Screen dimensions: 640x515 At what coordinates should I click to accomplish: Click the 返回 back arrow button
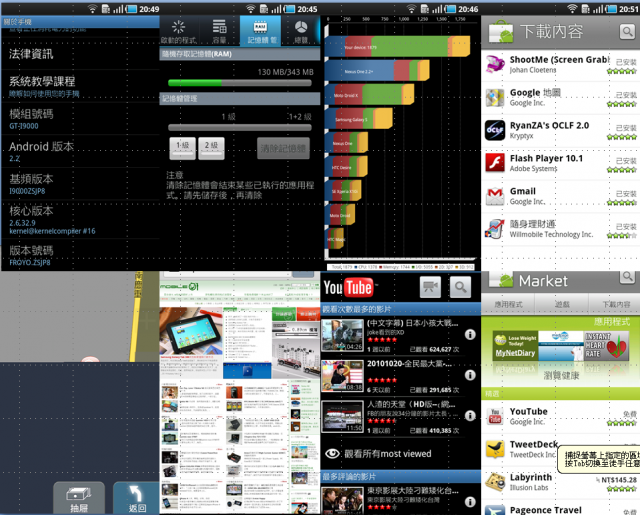click(136, 498)
